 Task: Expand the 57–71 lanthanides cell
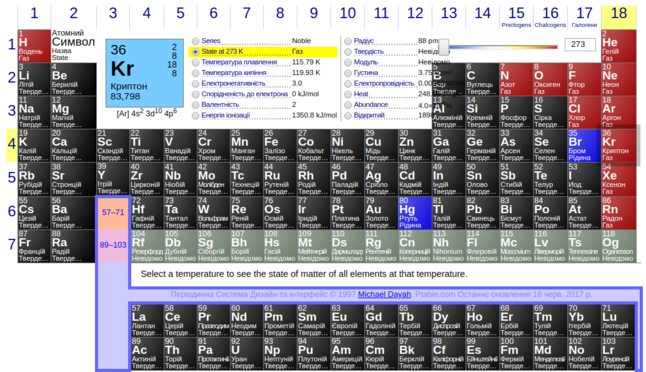[x=113, y=213]
